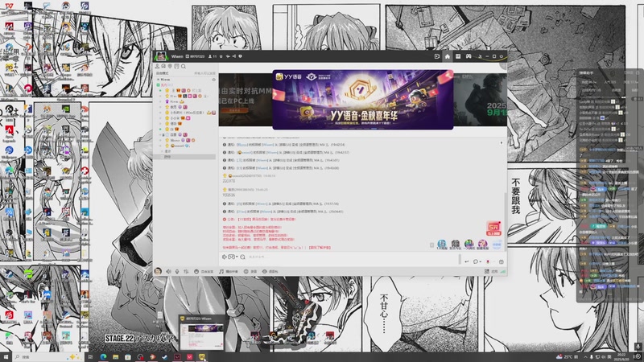Open the emoji picker dropdown by the chat input
Viewport: 644px width, 362px height.
click(x=233, y=257)
